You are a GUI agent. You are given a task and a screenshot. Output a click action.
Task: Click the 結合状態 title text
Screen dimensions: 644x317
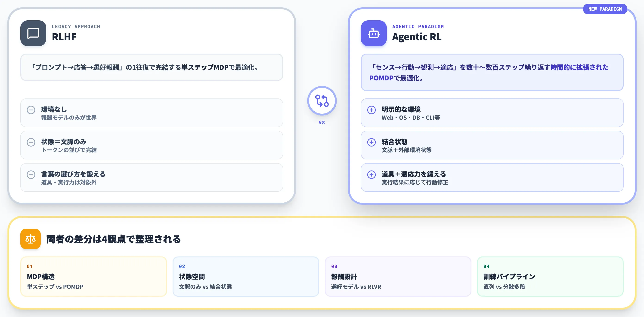(x=394, y=142)
